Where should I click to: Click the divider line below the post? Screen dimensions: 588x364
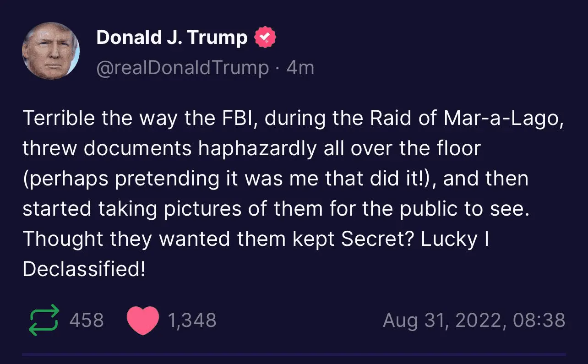click(x=294, y=354)
